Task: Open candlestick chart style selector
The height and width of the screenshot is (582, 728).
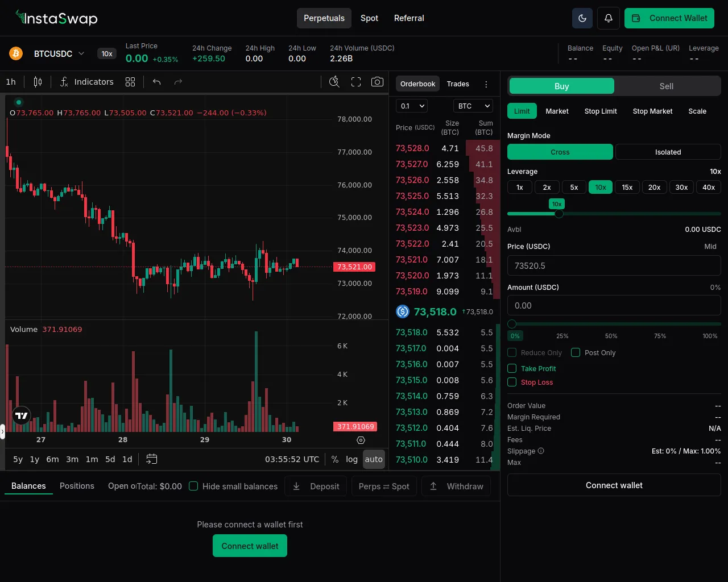Action: point(38,82)
